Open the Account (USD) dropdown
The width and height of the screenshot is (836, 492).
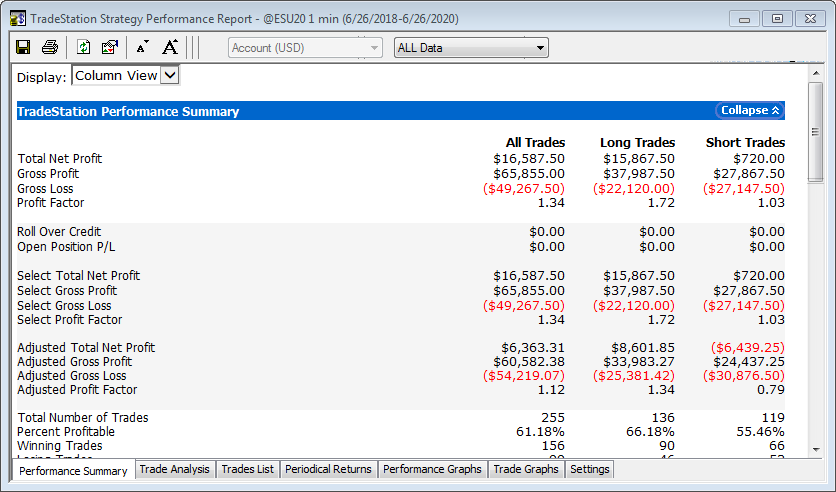[306, 48]
